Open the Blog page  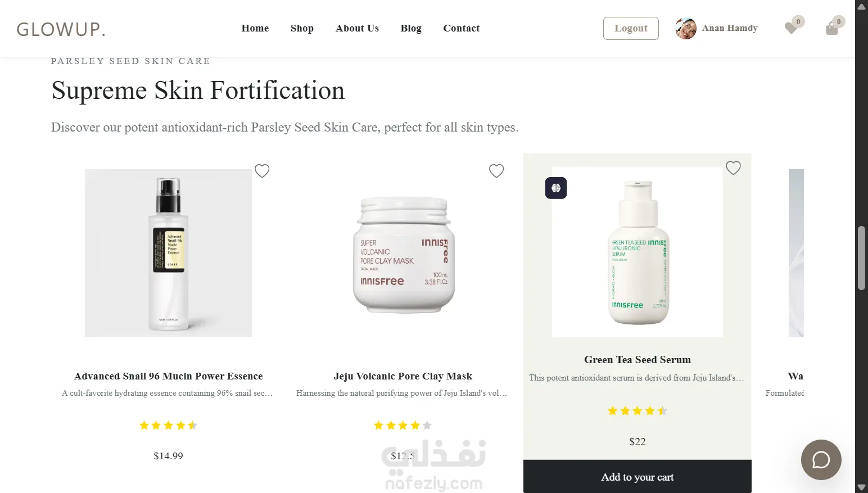click(411, 28)
